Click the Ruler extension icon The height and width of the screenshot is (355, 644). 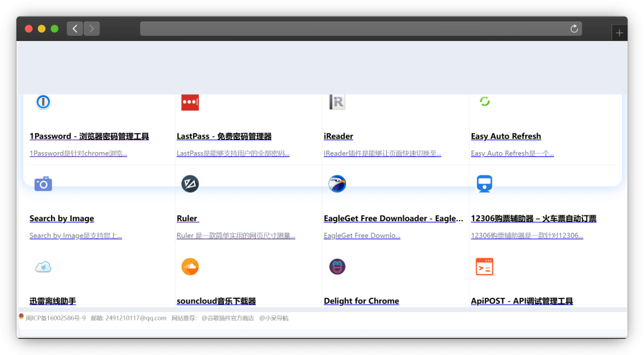(190, 183)
